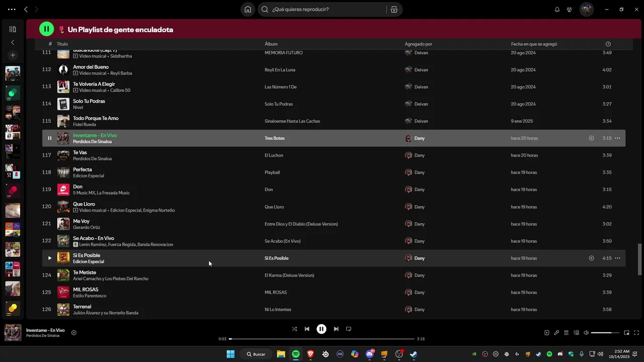Open the connect to a device icon

click(x=577, y=332)
